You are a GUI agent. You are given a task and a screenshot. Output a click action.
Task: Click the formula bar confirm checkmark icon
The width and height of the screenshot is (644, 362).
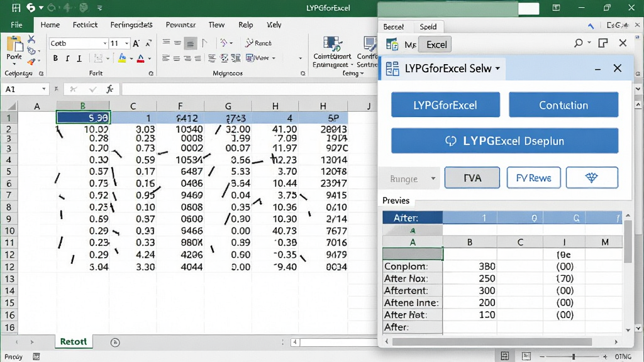(93, 89)
